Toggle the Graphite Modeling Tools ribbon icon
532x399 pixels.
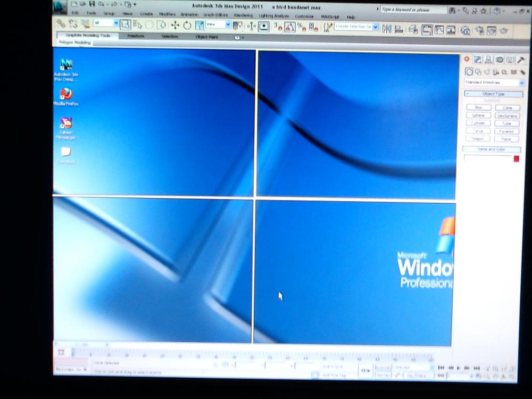427,29
